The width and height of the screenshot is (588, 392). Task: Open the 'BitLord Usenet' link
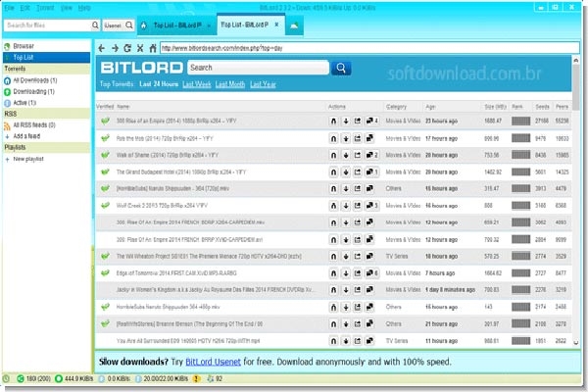point(213,362)
